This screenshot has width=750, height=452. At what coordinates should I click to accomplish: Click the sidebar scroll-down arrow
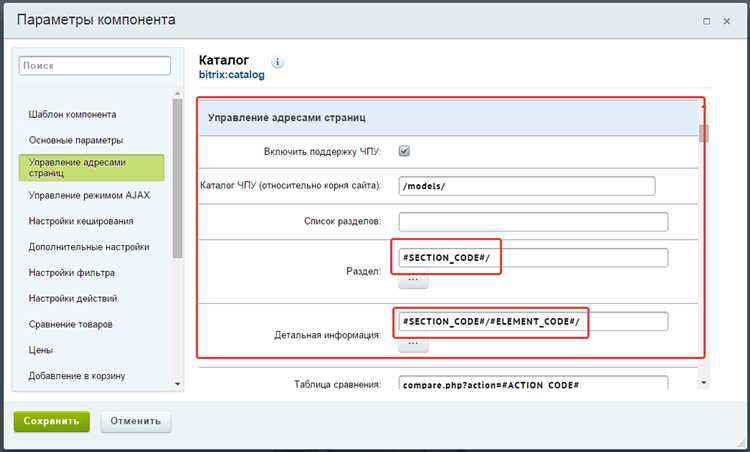pos(178,384)
